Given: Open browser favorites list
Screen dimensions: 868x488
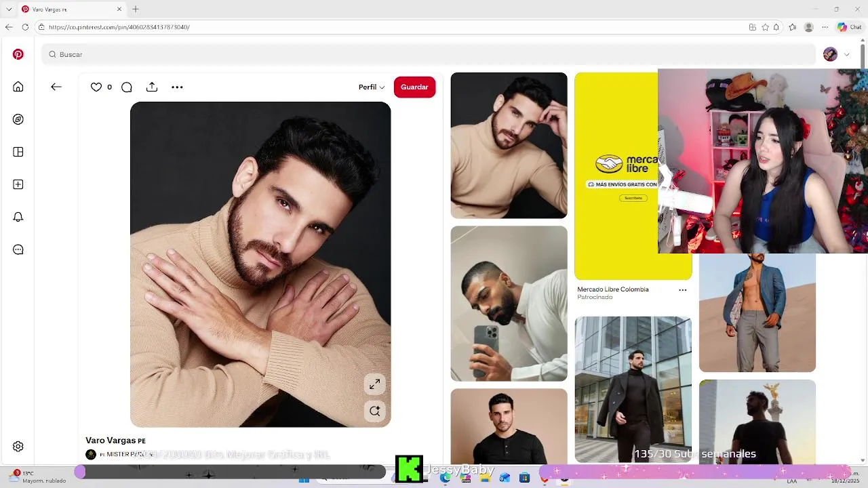Looking at the screenshot, I should click(x=793, y=27).
